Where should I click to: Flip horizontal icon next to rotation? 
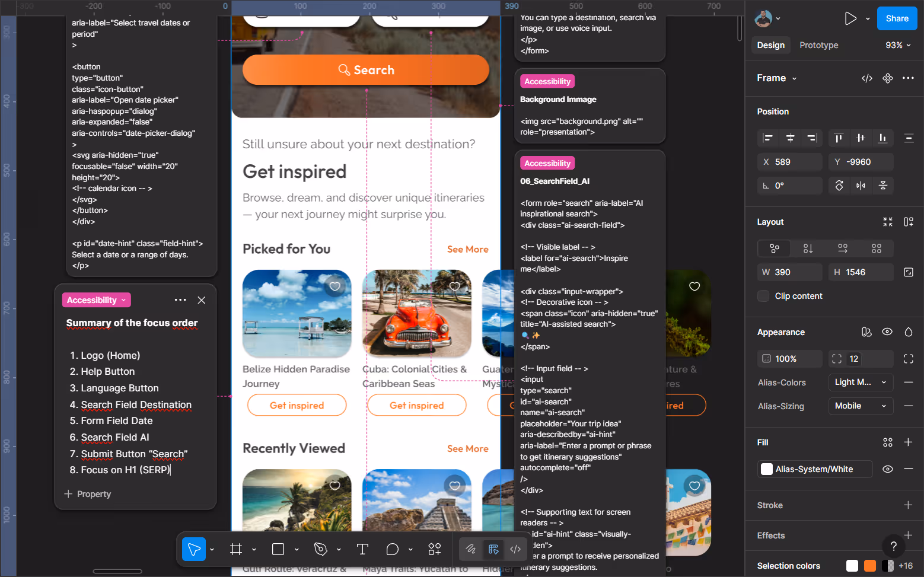(861, 186)
